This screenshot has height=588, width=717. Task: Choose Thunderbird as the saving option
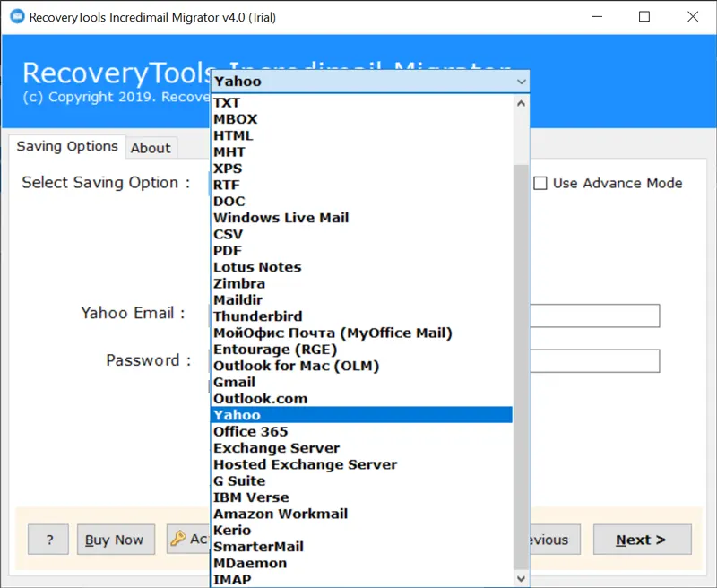pyautogui.click(x=257, y=316)
